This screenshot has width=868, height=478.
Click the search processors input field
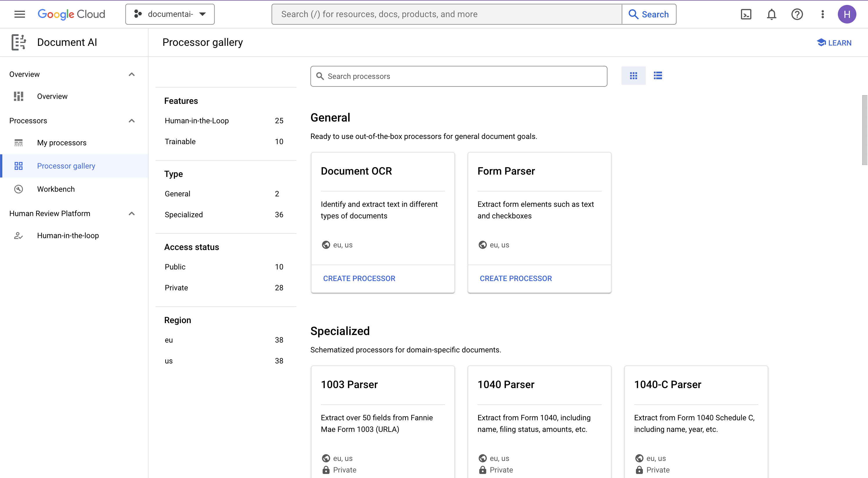tap(459, 76)
